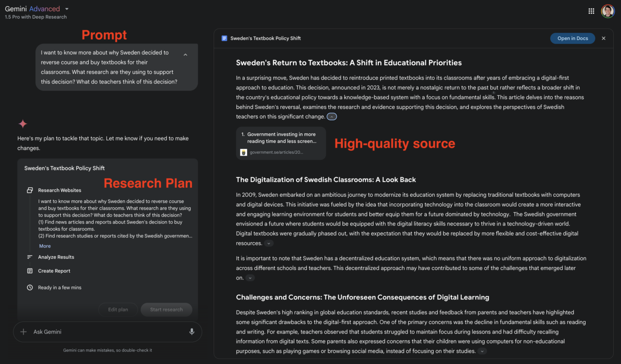Click the Docs icon next to report title
This screenshot has width=621, height=364.
(x=225, y=38)
